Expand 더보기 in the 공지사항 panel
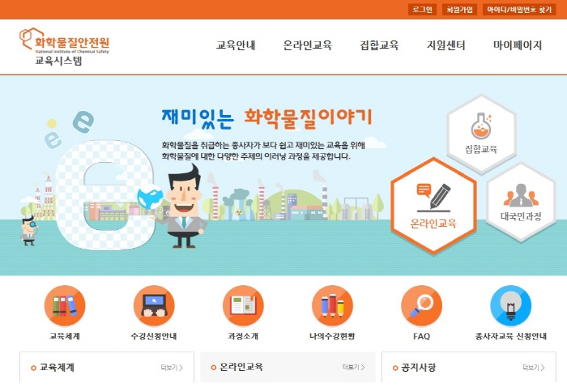The image size is (567, 392). pyautogui.click(x=534, y=368)
